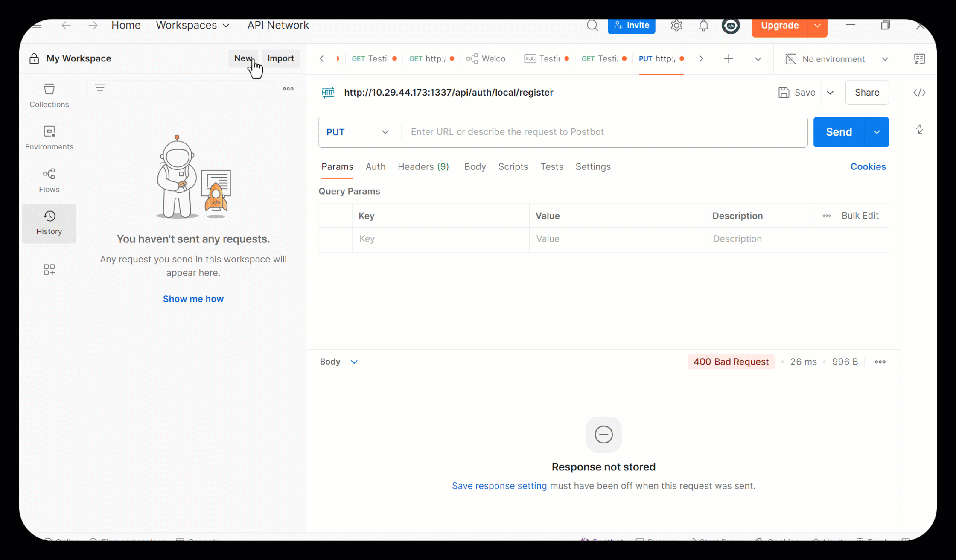Select the PUT http request tab

(x=661, y=59)
